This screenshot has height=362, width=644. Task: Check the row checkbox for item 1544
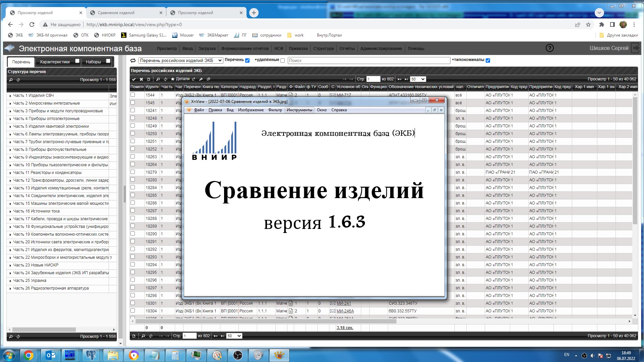click(x=133, y=95)
